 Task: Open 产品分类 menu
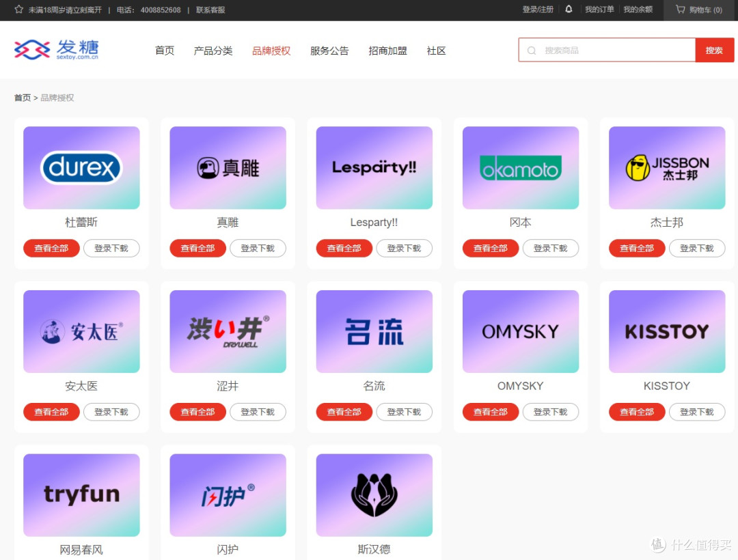tap(213, 51)
